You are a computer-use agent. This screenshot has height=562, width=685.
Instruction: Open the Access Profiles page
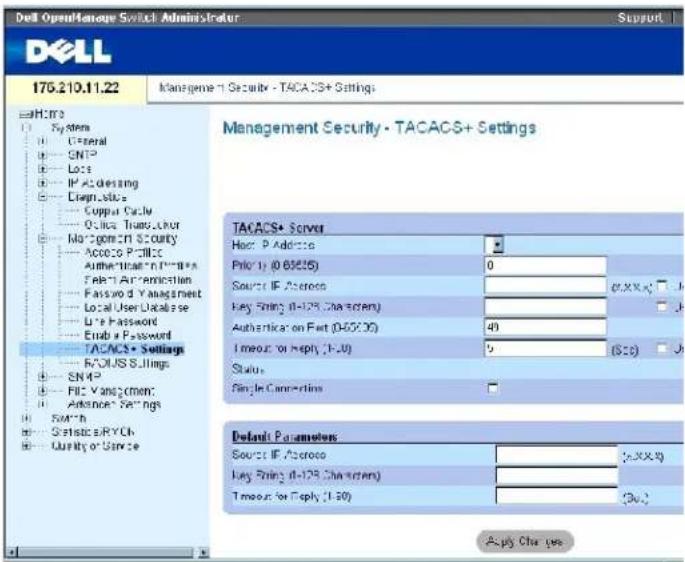pos(123,252)
